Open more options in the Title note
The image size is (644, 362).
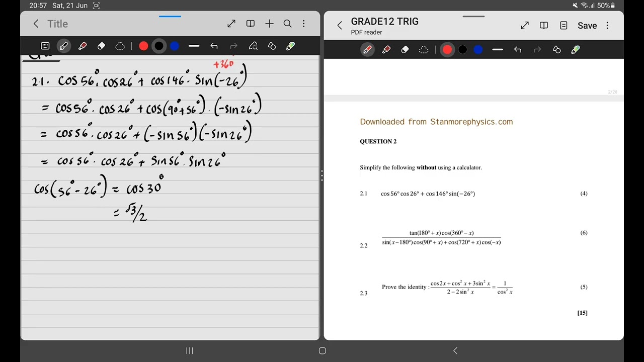(x=303, y=24)
